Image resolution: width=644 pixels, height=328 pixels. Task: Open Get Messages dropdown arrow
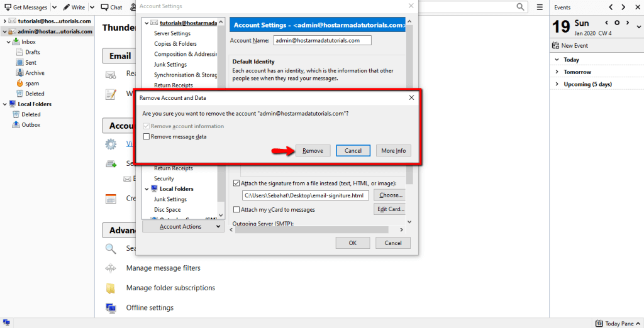(54, 8)
